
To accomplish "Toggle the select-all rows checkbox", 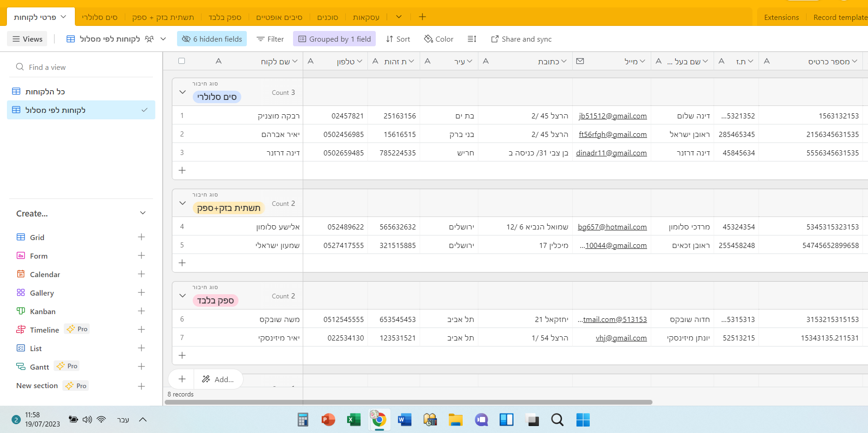I will [182, 61].
